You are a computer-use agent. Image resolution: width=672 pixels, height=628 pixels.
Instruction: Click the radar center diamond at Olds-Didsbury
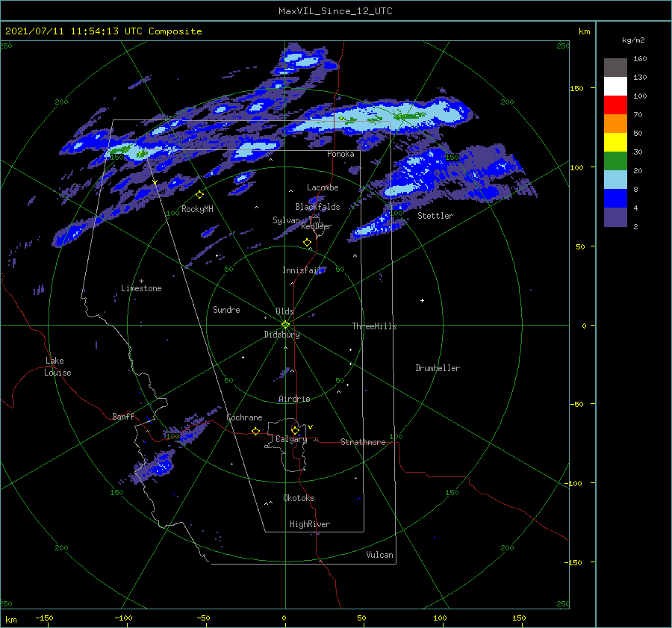[285, 325]
